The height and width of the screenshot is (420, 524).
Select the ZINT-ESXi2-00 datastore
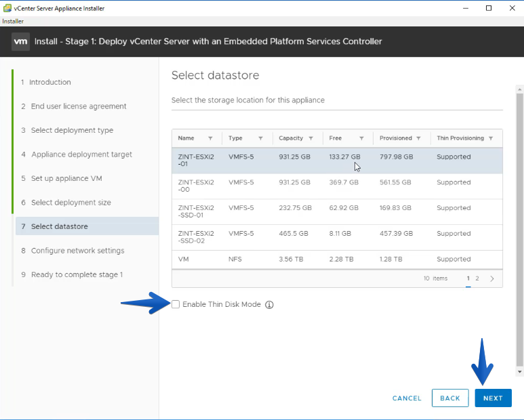tap(337, 186)
